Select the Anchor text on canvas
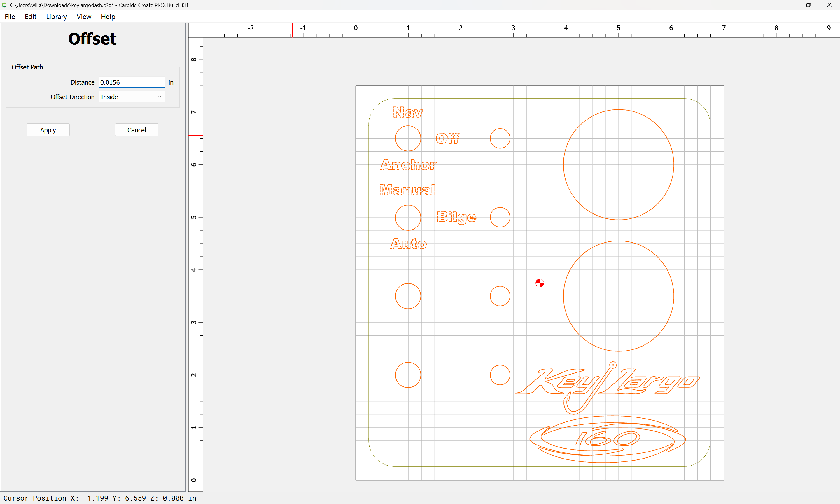The width and height of the screenshot is (840, 504). point(408,165)
